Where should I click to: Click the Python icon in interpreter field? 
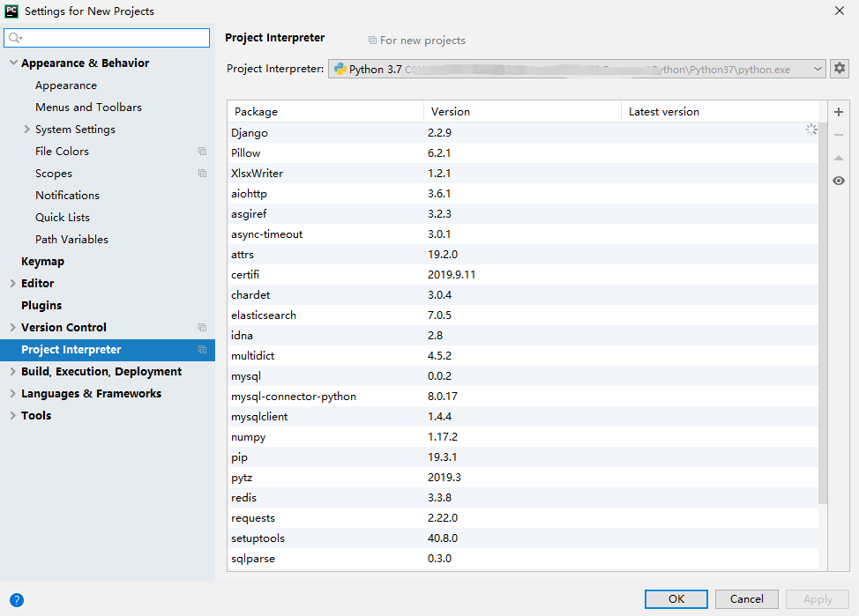340,69
